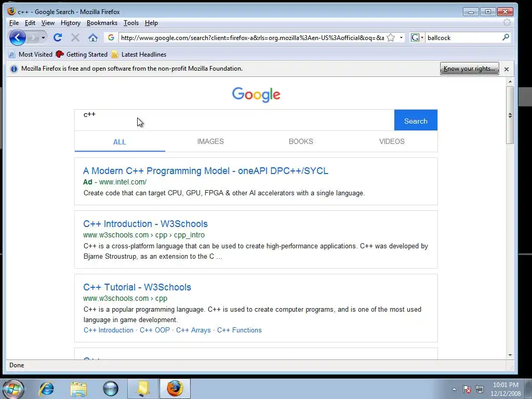Screen dimensions: 532x399
Task: Open C++ Tutorial - W3Schools result
Action: click(x=137, y=287)
